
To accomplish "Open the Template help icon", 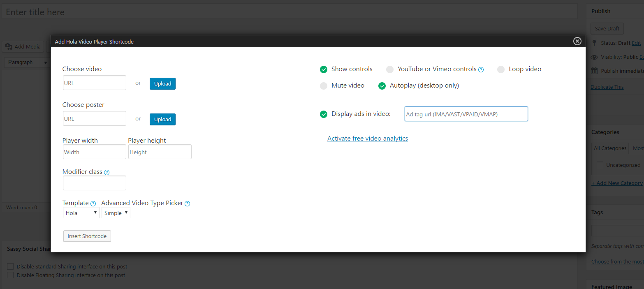I will click(93, 203).
